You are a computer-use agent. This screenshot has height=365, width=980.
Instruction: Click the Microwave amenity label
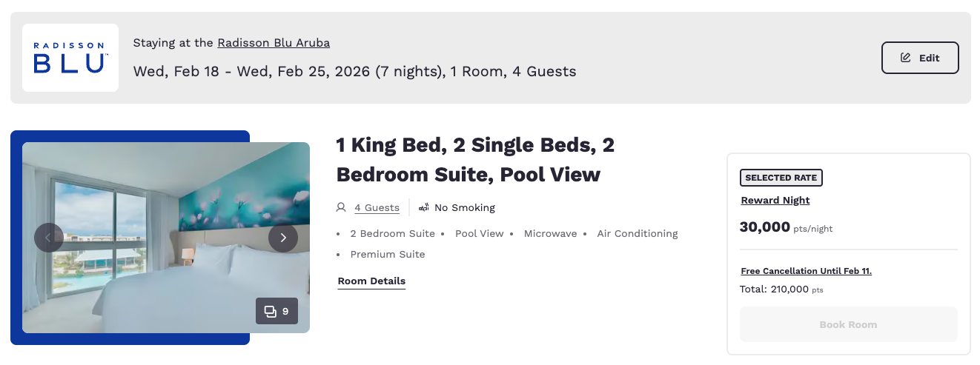[x=550, y=234]
